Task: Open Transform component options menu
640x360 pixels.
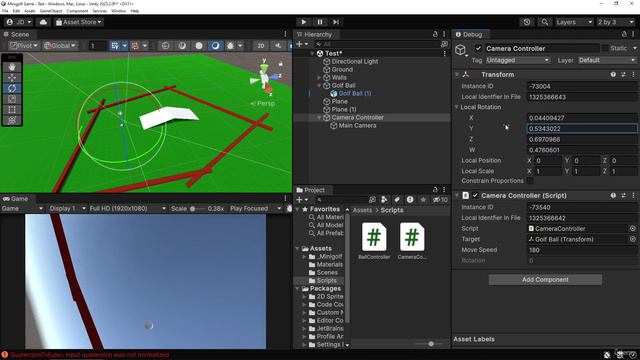Action: pos(633,75)
